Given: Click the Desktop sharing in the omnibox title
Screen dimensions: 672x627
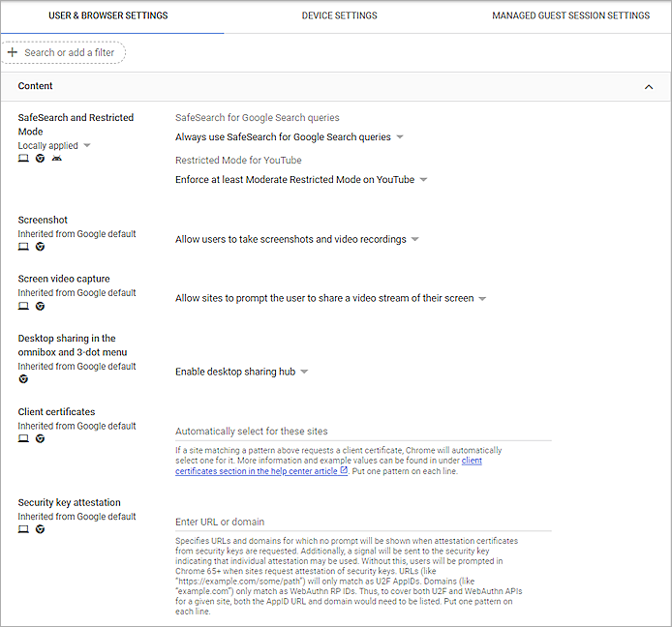Looking at the screenshot, I should 72,345.
